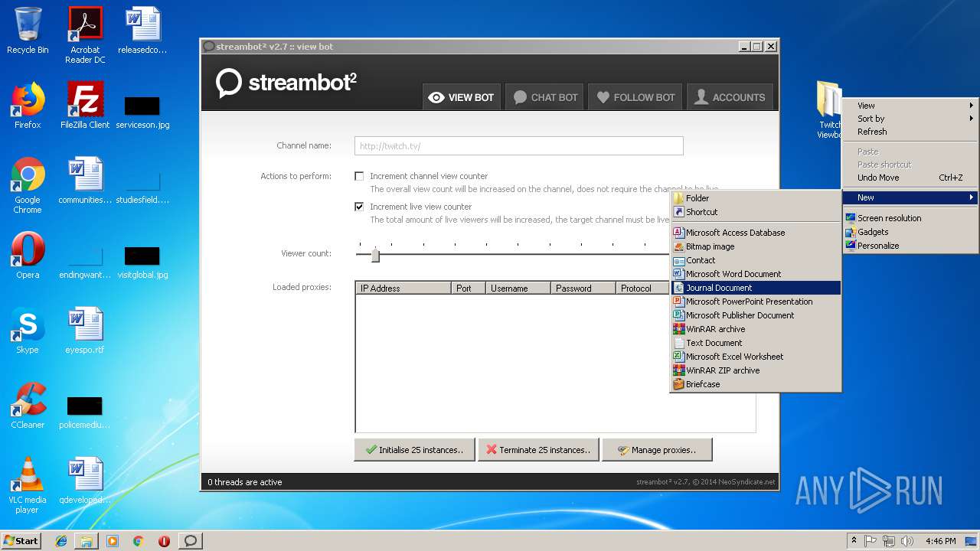This screenshot has width=980, height=551.
Task: Open the Firefox desktop shortcut
Action: (x=28, y=106)
